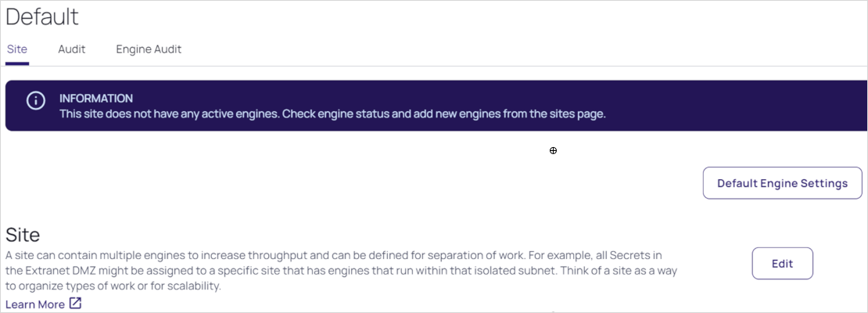Follow the Learn More link
This screenshot has height=313, width=868.
pyautogui.click(x=35, y=304)
